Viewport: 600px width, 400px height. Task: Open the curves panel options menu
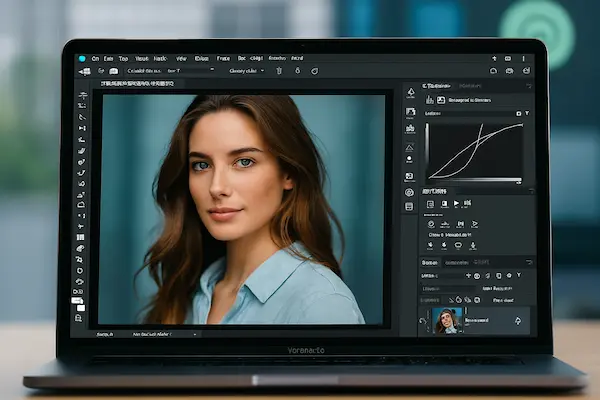(529, 86)
